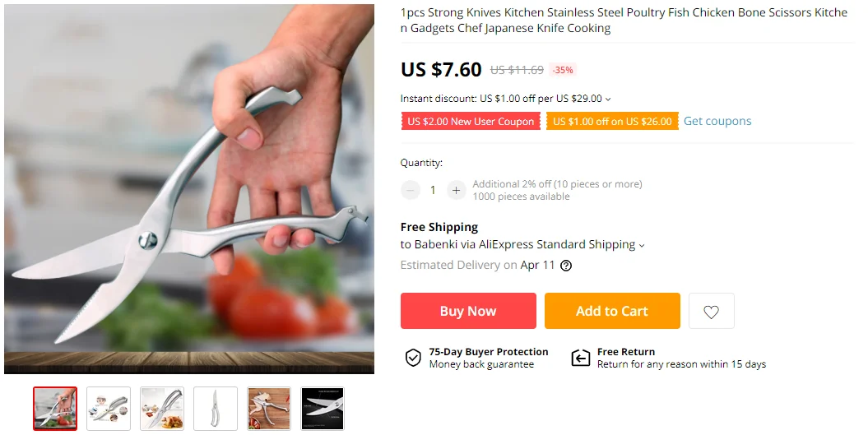
Task: Click the Estimated Delivery help question icon
Action: point(566,266)
